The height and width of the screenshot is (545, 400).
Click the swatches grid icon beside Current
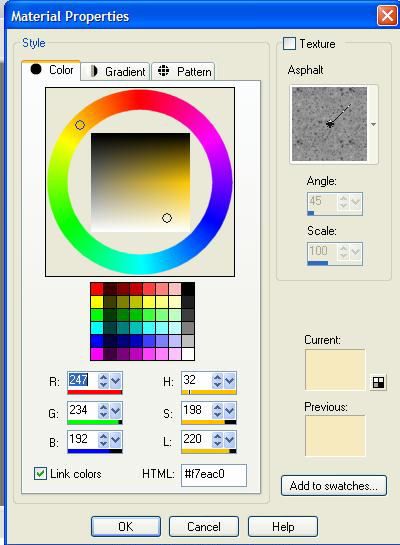click(378, 382)
